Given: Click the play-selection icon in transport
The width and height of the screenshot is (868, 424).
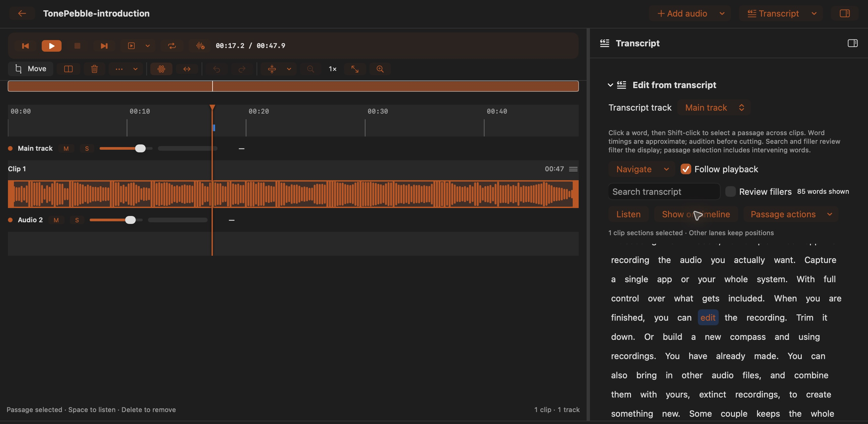Looking at the screenshot, I should (131, 46).
